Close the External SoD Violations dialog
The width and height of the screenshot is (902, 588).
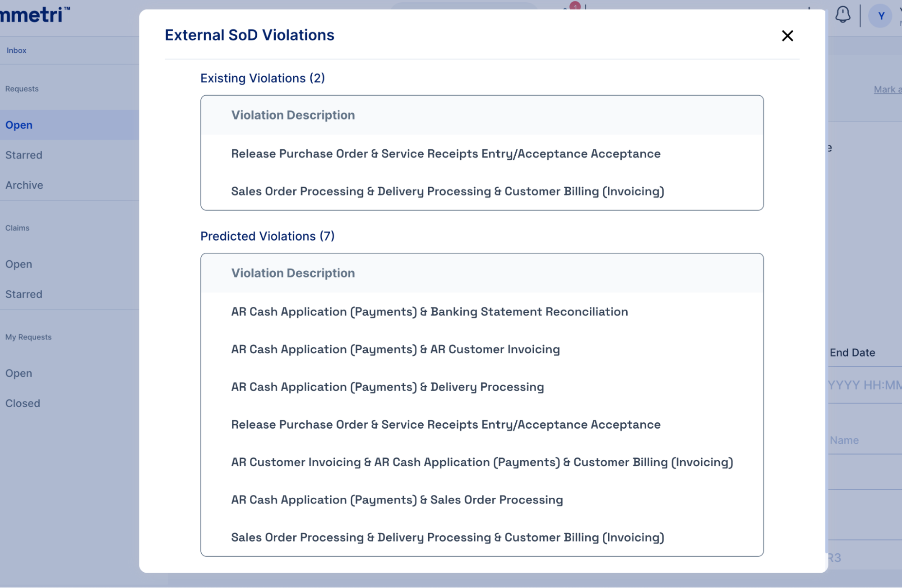tap(787, 36)
